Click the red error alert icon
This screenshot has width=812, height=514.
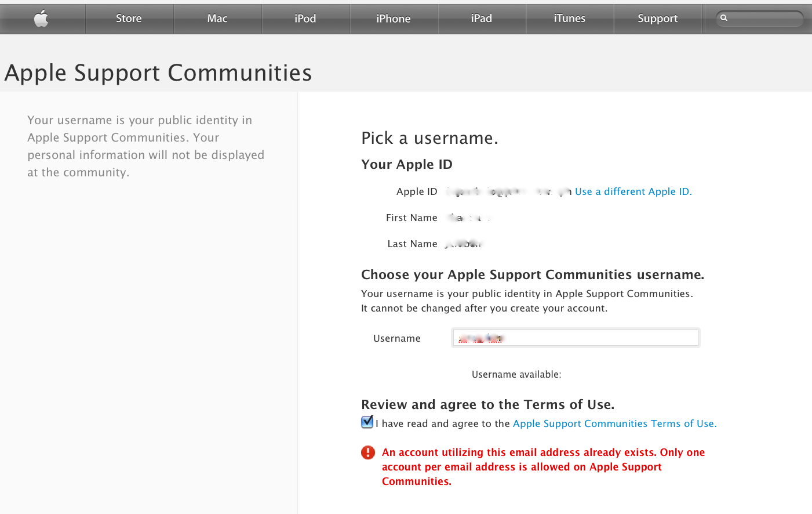(368, 453)
